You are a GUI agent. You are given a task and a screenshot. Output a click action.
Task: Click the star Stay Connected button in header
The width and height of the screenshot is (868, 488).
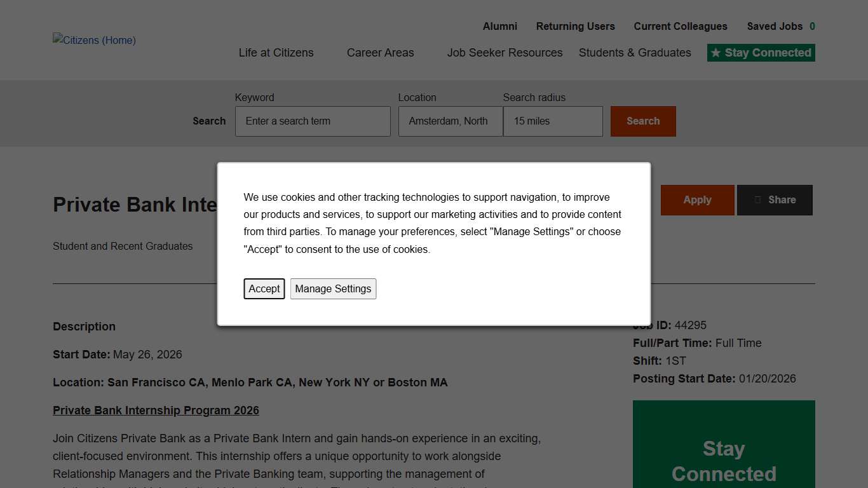pos(761,53)
